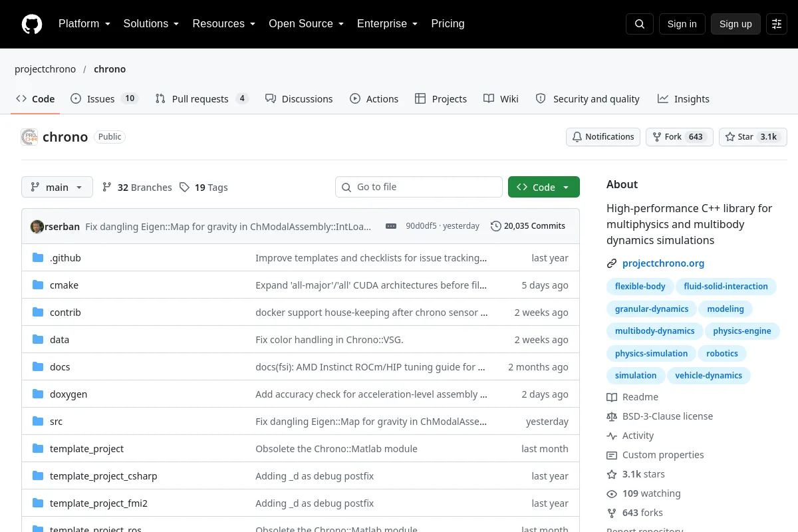Image resolution: width=798 pixels, height=532 pixels.
Task: Expand the Enterprise navigation menu
Action: coord(387,24)
